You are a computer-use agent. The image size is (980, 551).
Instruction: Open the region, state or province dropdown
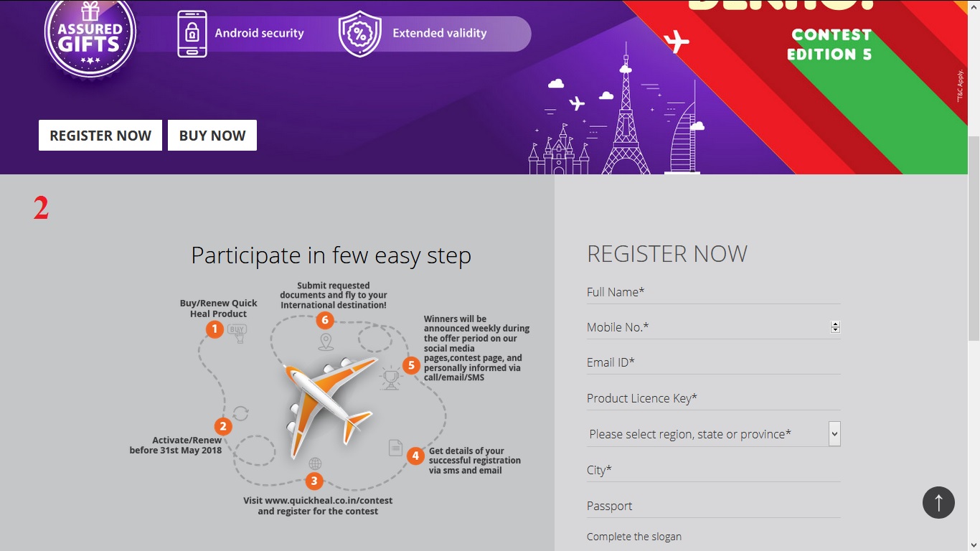(x=713, y=434)
